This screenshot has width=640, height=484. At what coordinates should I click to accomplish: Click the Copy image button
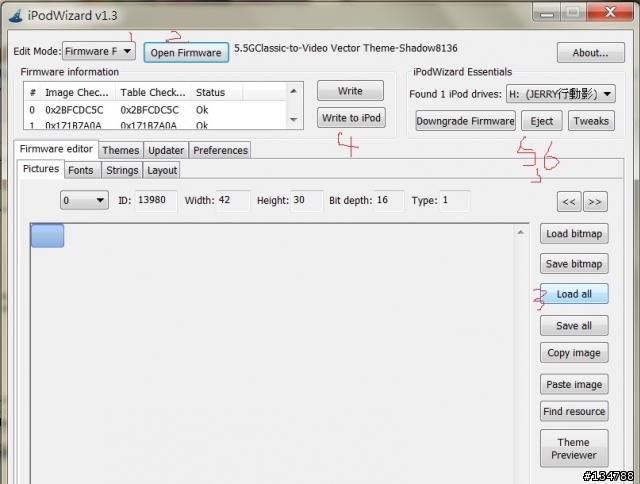point(574,353)
